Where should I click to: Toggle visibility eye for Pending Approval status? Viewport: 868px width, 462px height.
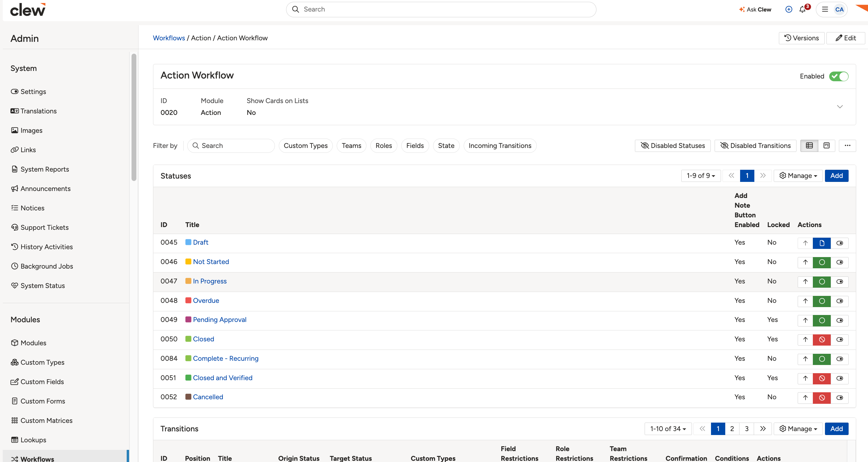click(840, 320)
